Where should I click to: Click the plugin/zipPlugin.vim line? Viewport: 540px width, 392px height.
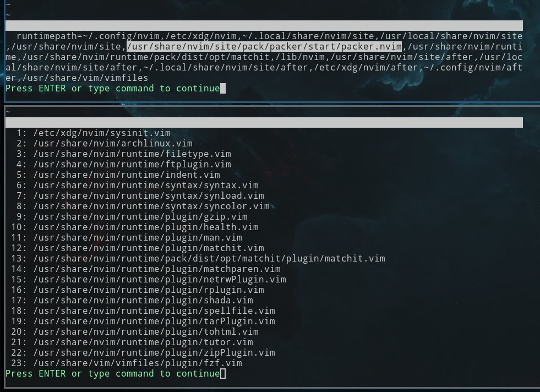pos(154,352)
